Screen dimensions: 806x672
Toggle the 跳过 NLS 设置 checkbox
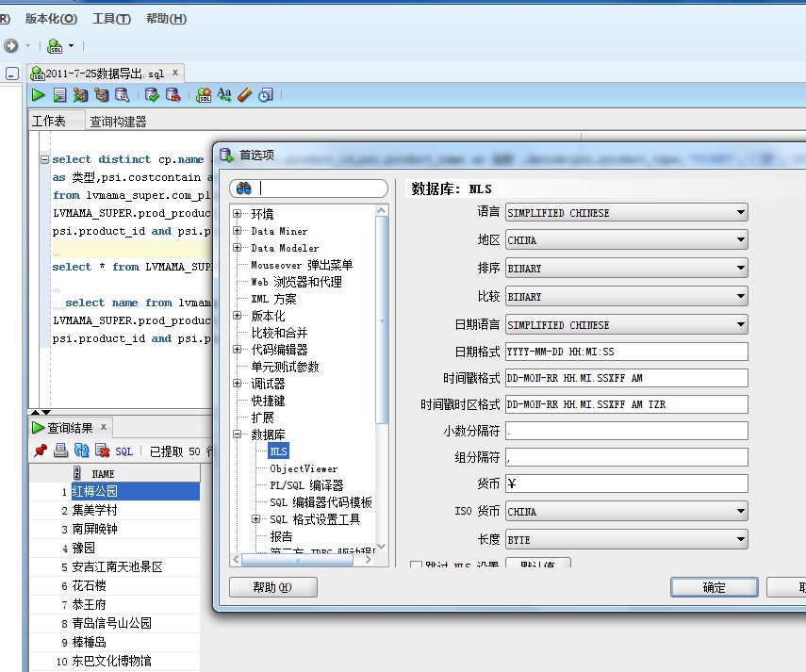coord(419,566)
